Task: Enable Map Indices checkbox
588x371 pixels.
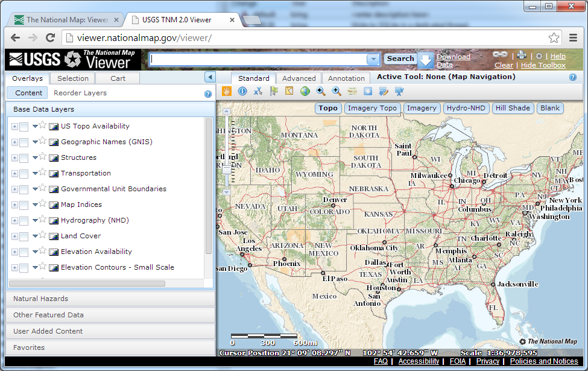Action: point(24,205)
